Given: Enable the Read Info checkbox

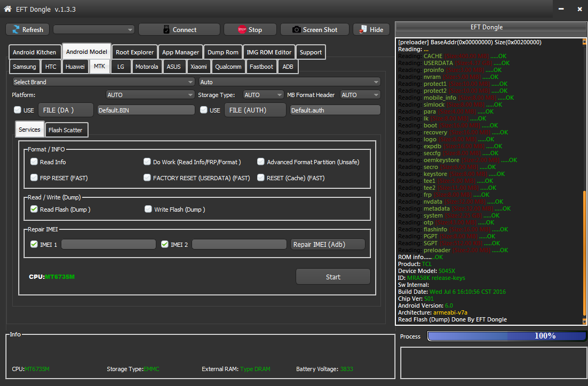Looking at the screenshot, I should pyautogui.click(x=34, y=162).
